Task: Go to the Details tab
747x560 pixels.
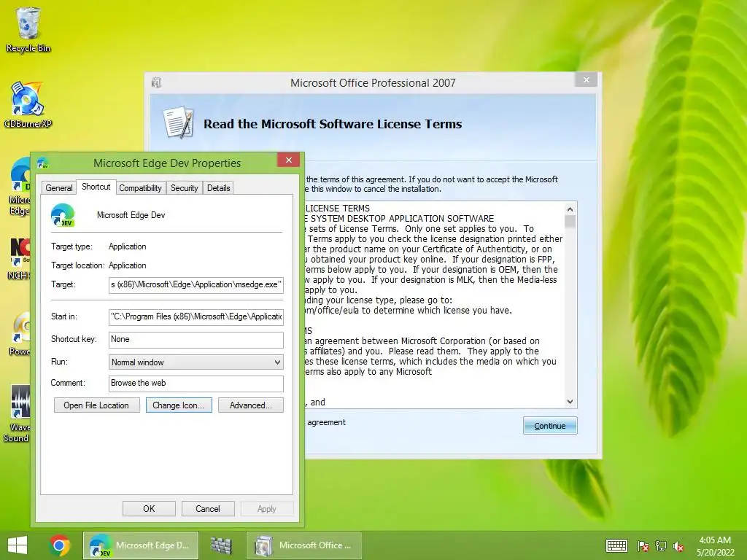Action: click(219, 187)
